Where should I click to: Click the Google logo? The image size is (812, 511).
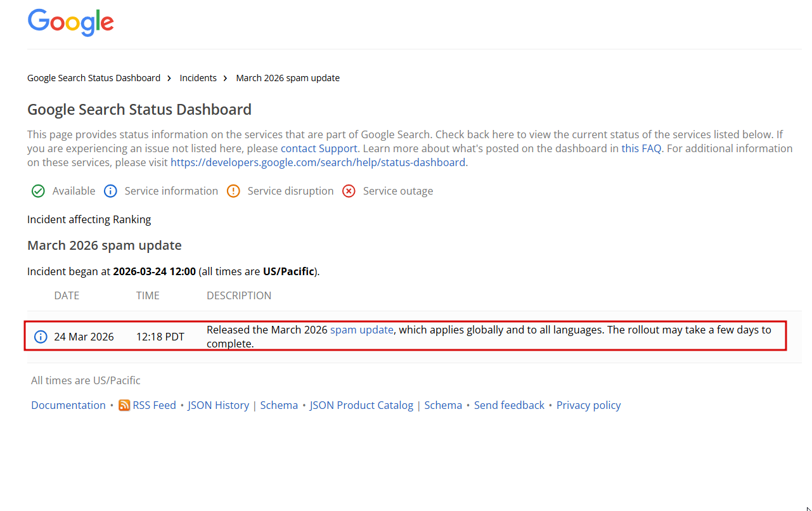pyautogui.click(x=70, y=22)
